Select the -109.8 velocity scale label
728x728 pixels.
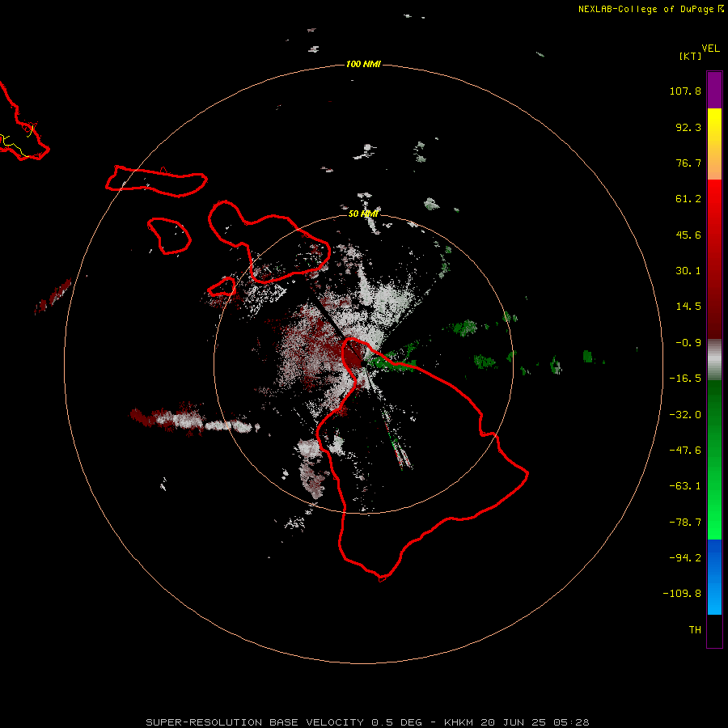(682, 594)
